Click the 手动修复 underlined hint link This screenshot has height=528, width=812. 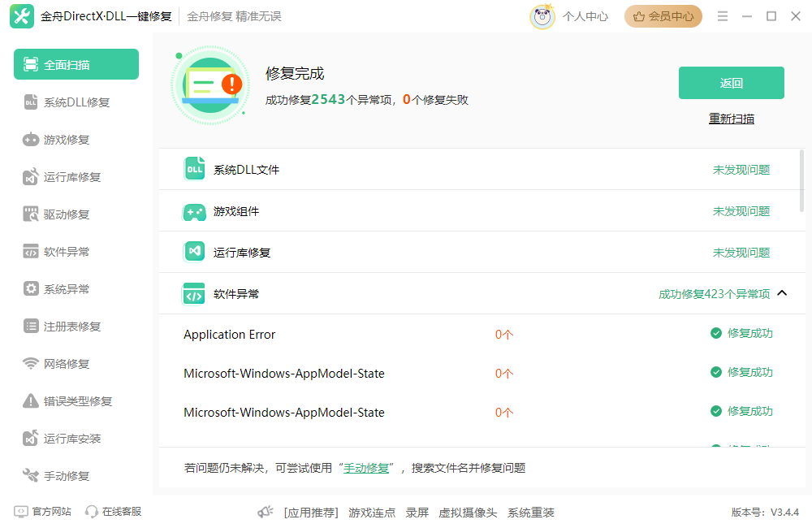365,467
